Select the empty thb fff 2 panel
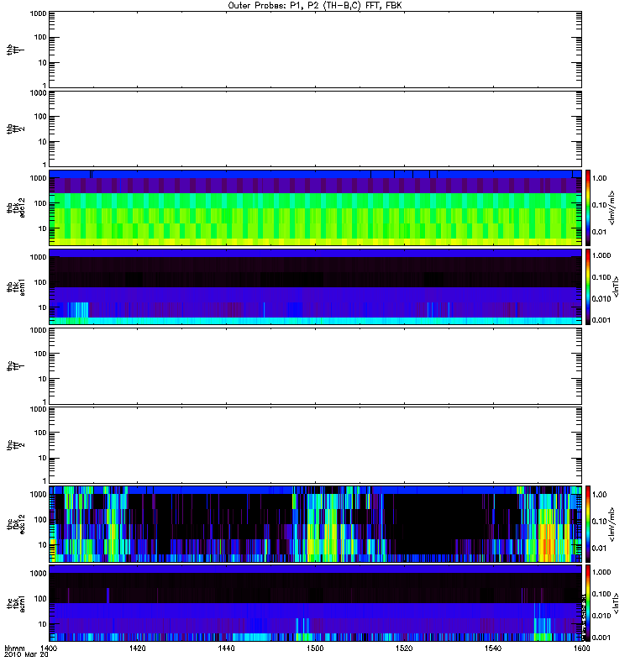Viewport: 630px width, 672px height. [x=315, y=129]
